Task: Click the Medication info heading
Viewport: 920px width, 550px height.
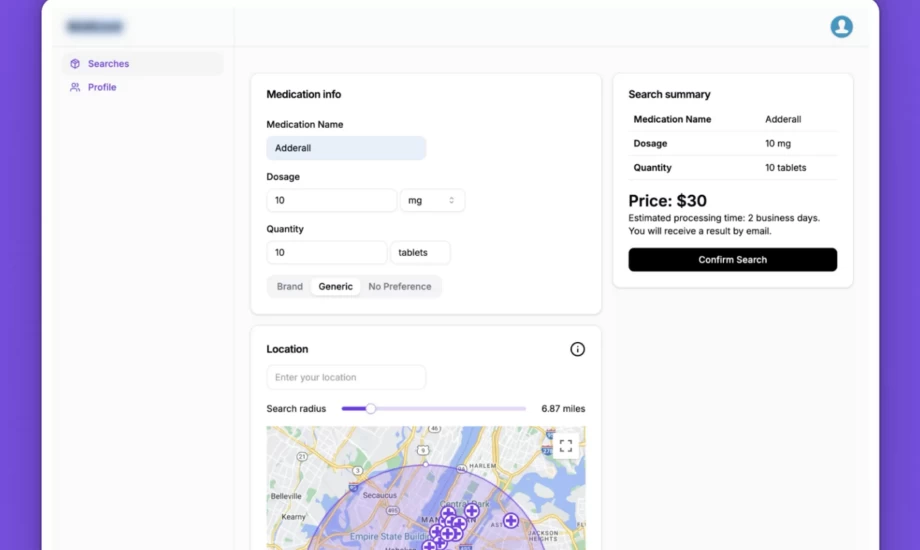Action: [303, 94]
